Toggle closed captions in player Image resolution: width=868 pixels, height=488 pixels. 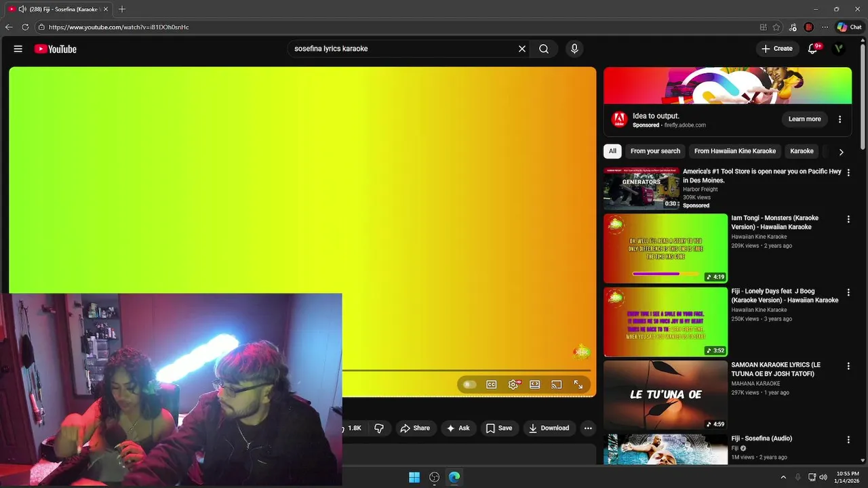pos(492,384)
